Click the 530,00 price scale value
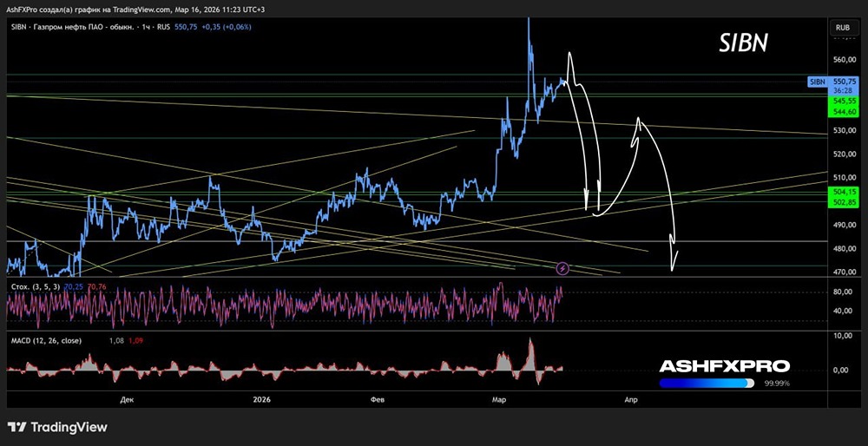 point(845,131)
